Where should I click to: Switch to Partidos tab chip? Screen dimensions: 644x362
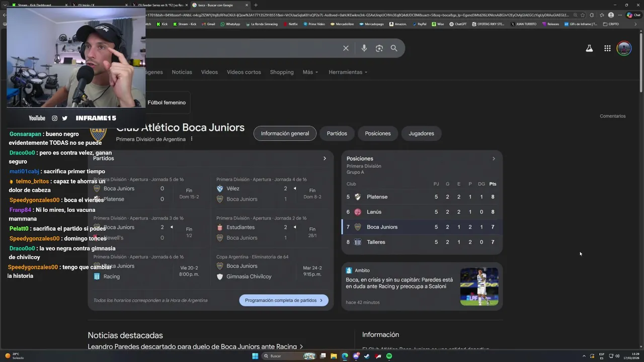(x=337, y=133)
